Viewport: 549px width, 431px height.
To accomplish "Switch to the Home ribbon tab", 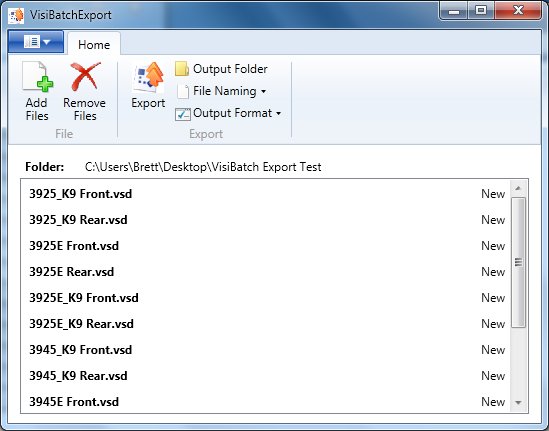I will coord(94,44).
